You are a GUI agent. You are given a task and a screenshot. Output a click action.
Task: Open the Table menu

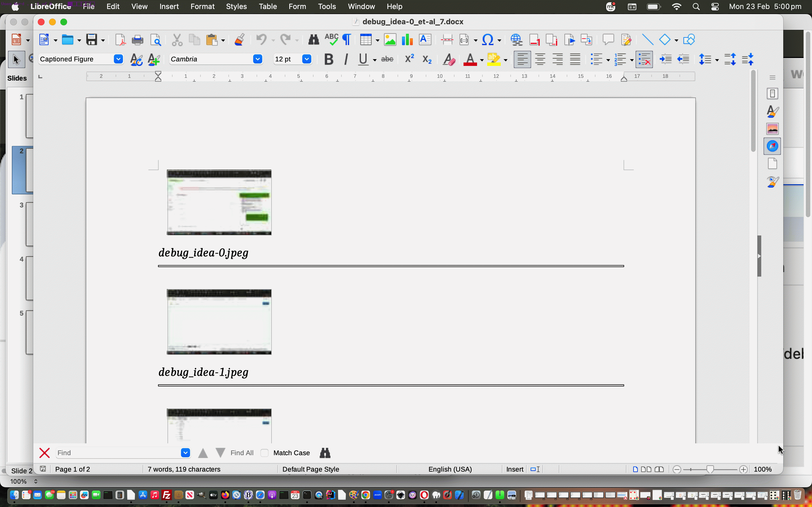[x=267, y=6]
